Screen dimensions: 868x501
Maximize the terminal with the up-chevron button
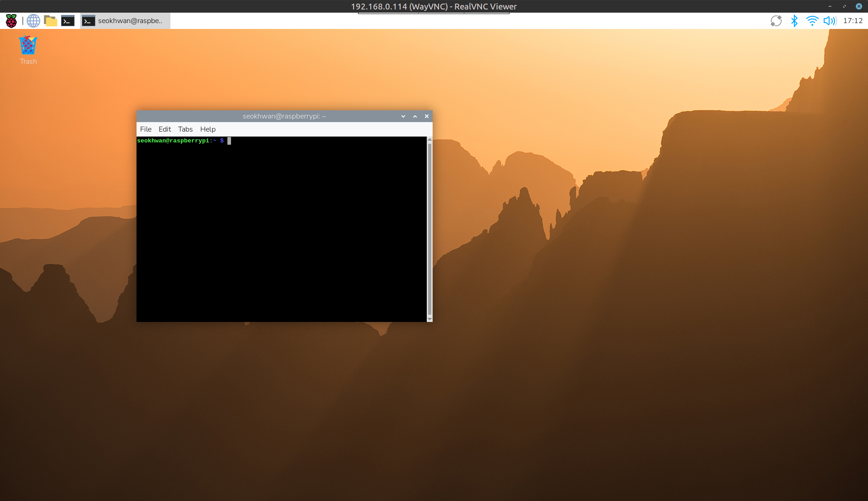pos(415,116)
